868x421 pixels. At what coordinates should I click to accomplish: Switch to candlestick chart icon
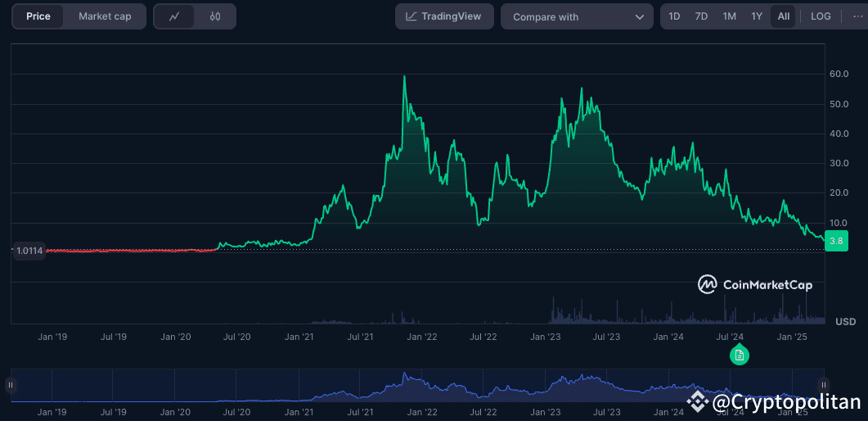pyautogui.click(x=215, y=16)
